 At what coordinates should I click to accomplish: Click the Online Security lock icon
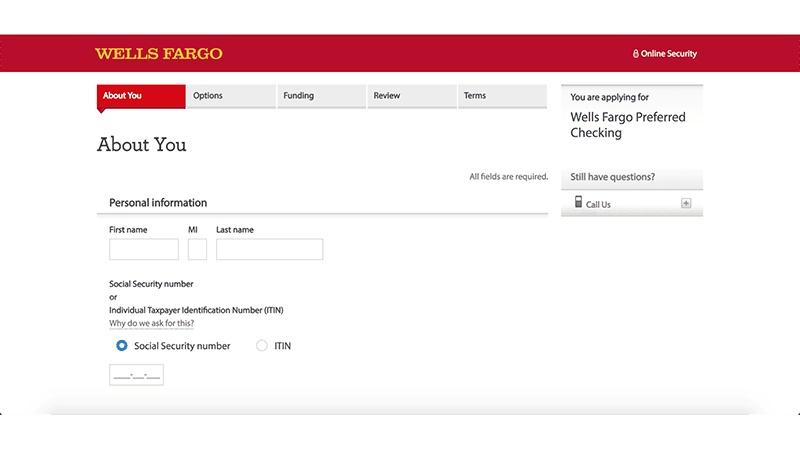click(x=635, y=54)
